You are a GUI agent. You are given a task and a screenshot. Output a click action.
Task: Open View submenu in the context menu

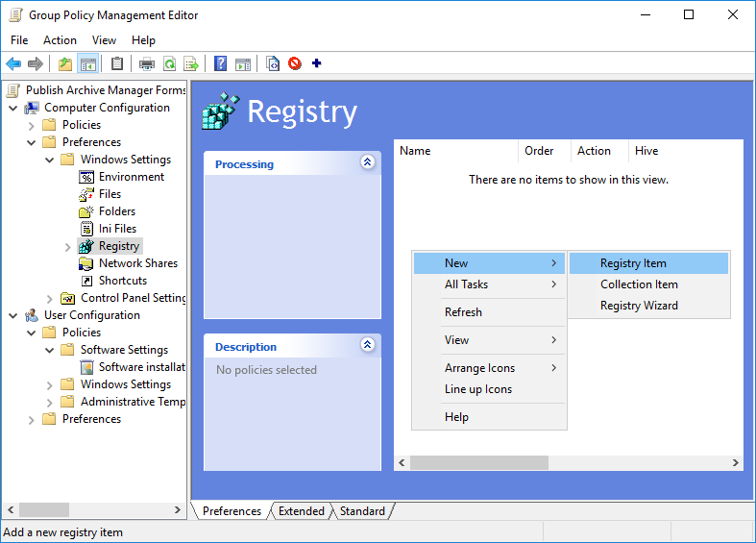(489, 340)
